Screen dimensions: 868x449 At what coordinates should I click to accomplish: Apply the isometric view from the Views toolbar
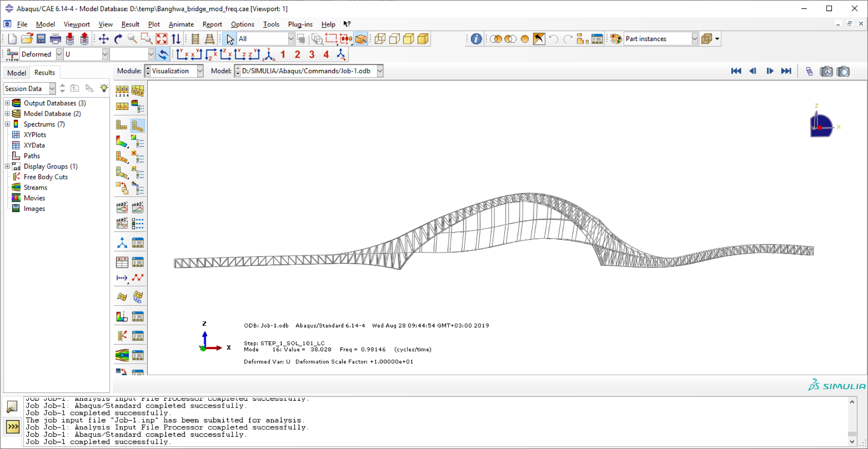269,54
